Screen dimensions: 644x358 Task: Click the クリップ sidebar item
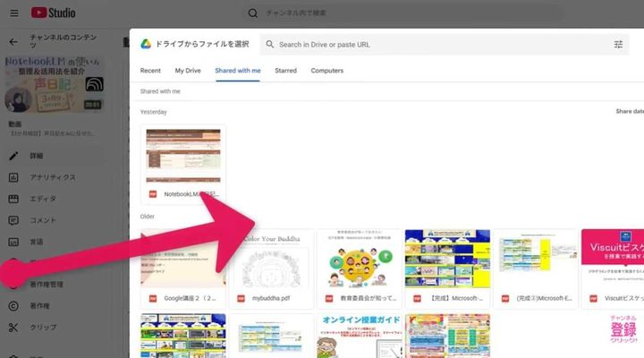(x=43, y=328)
